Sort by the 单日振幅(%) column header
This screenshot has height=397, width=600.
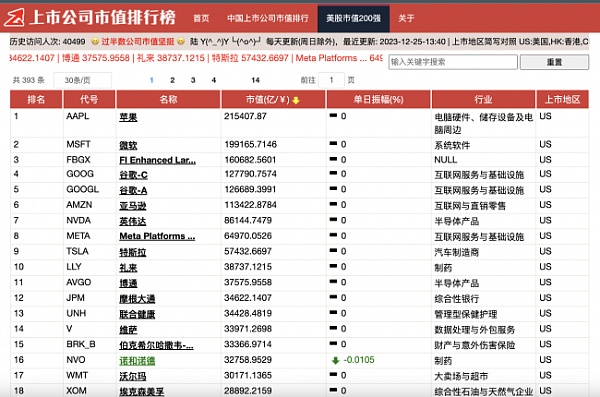[378, 100]
